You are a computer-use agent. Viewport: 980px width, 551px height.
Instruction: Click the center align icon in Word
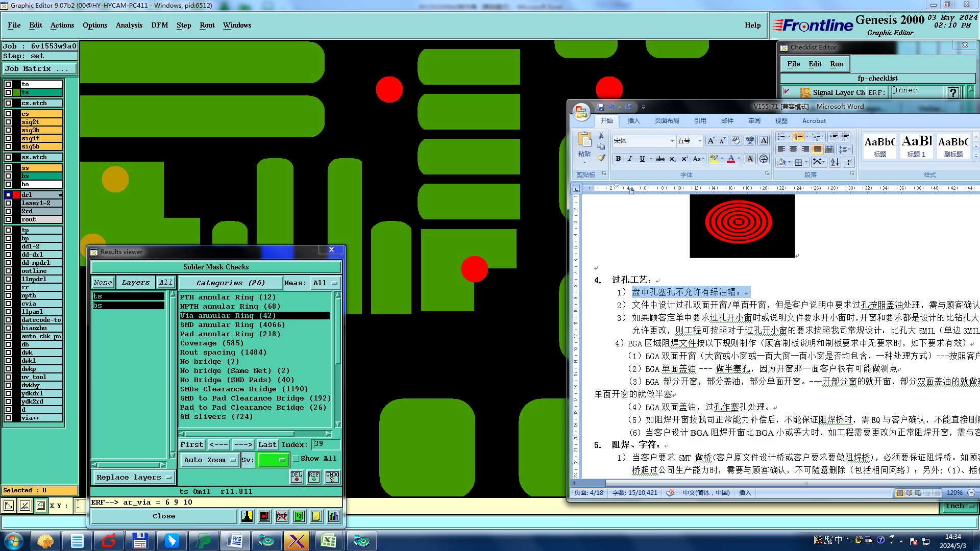pos(793,149)
